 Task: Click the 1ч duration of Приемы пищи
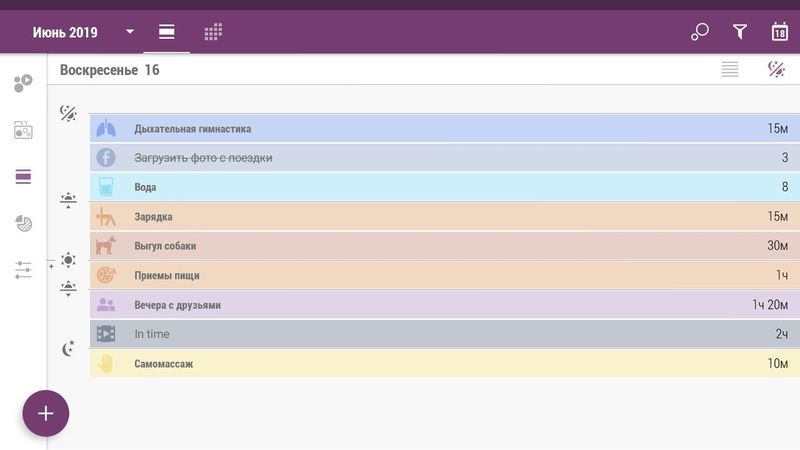(782, 275)
